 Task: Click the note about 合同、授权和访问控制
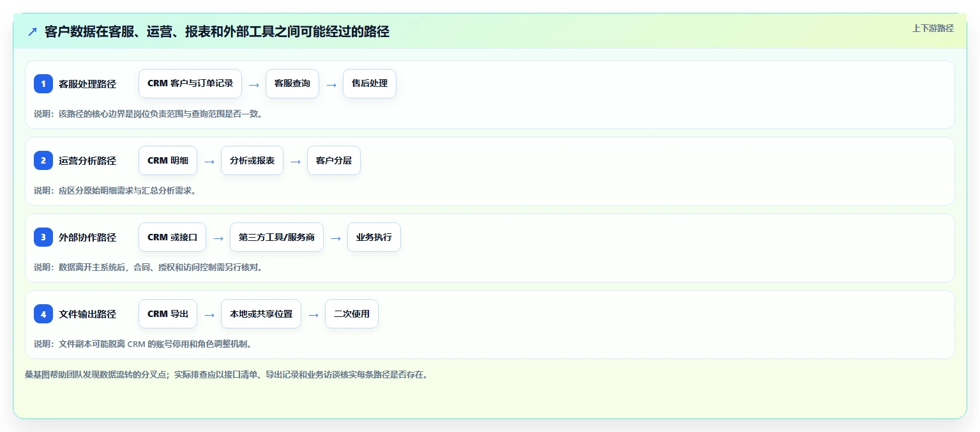[x=148, y=267]
